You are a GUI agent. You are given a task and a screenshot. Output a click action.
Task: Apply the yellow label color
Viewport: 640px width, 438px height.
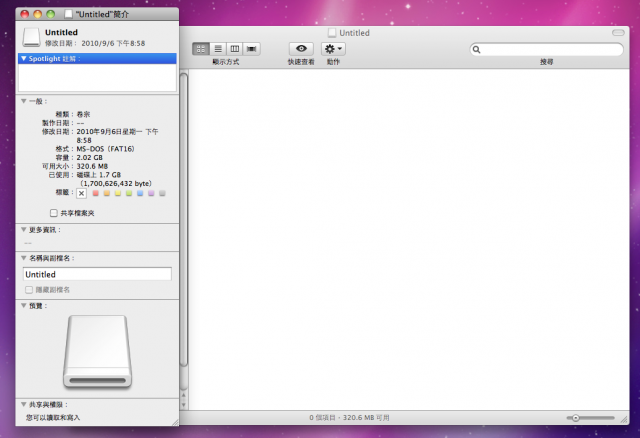pos(118,193)
